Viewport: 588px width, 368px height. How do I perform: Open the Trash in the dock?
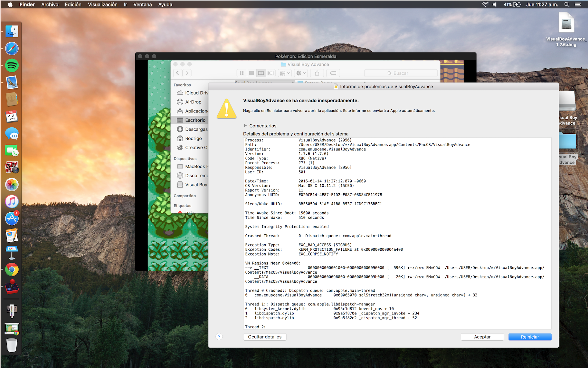pyautogui.click(x=12, y=345)
